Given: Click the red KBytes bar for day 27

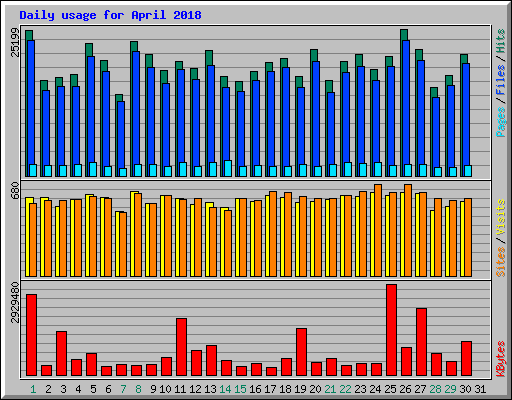Looking at the screenshot, I should pyautogui.click(x=421, y=342).
